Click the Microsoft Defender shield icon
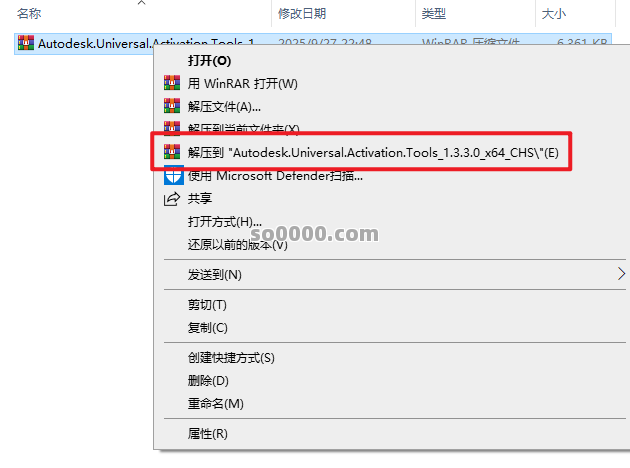Image resolution: width=630 pixels, height=468 pixels. point(171,176)
